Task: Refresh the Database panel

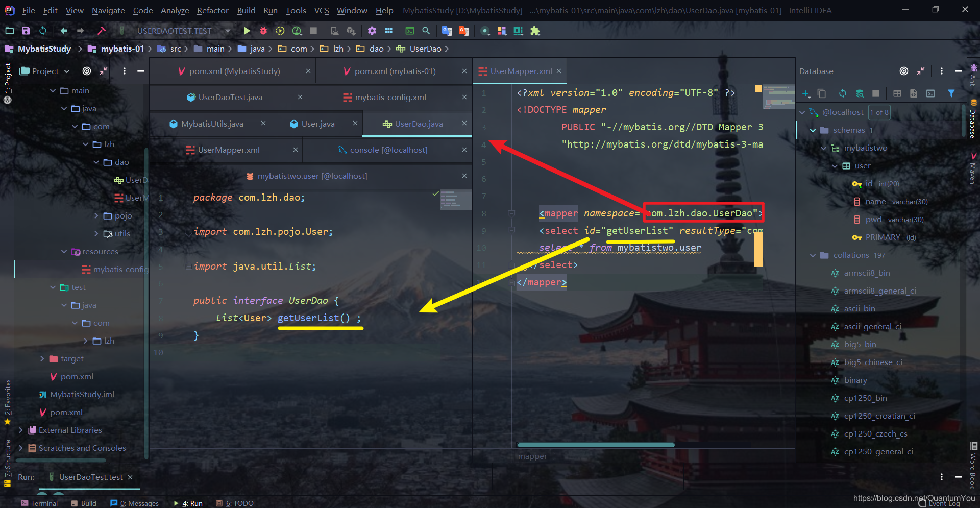Action: pos(843,93)
